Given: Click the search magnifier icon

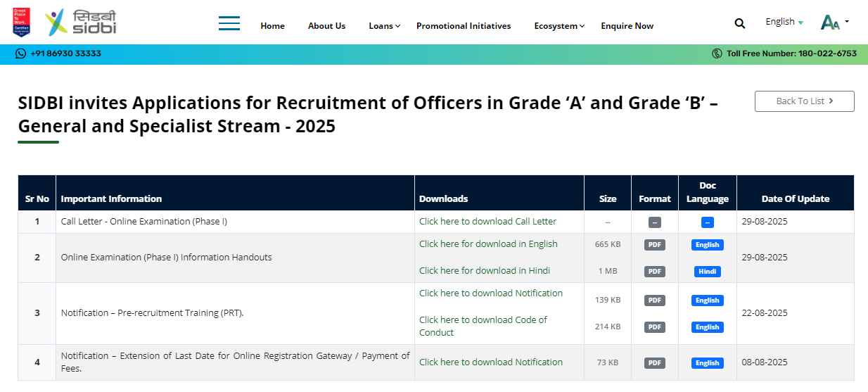Looking at the screenshot, I should (739, 23).
